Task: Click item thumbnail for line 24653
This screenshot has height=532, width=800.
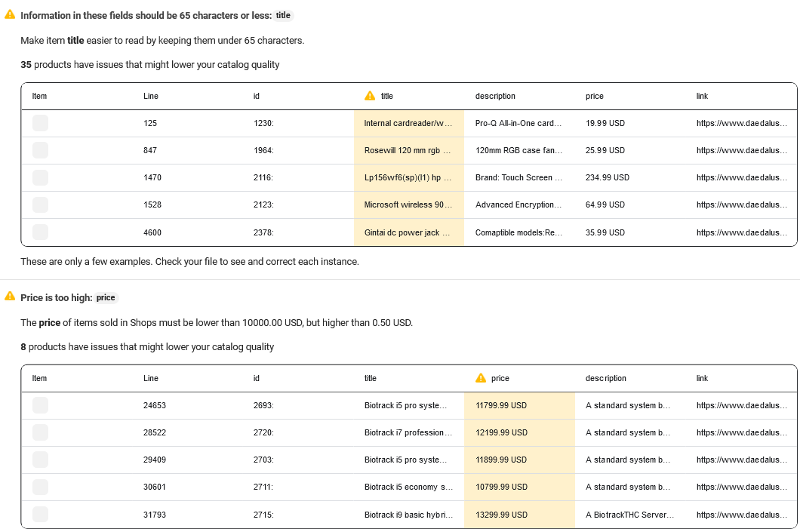Action: (x=40, y=405)
